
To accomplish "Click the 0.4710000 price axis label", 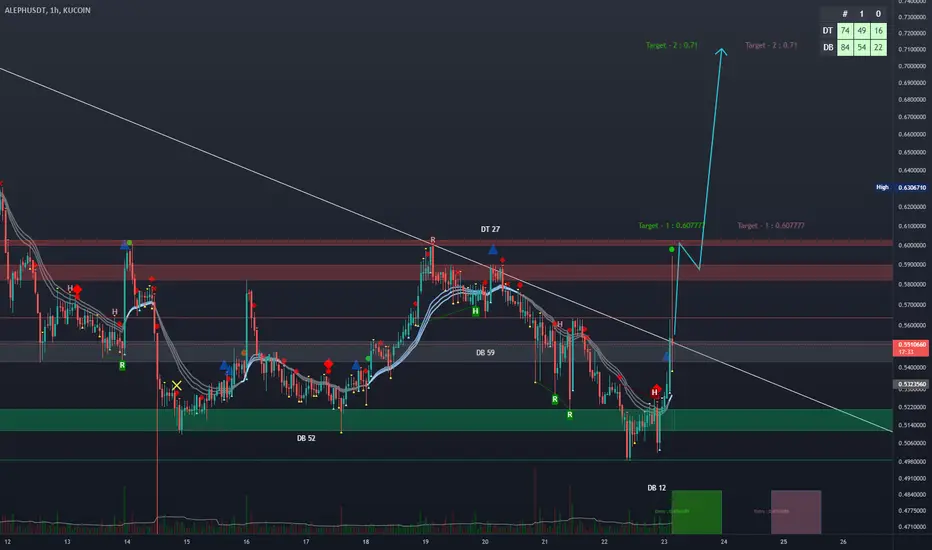I will tap(912, 526).
